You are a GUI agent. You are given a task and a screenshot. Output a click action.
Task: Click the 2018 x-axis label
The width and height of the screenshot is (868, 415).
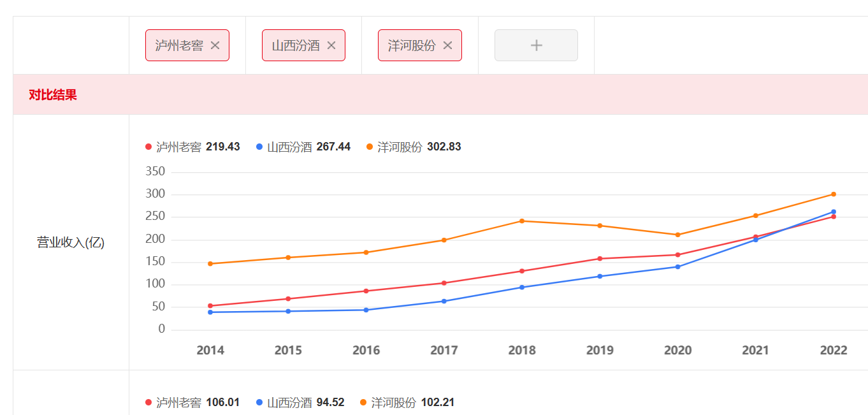[x=522, y=350]
